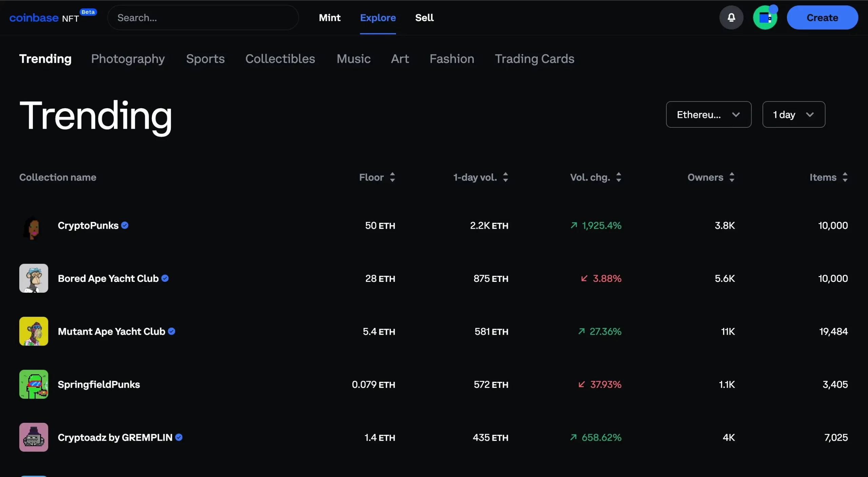
Task: Click the Create button
Action: tap(823, 18)
